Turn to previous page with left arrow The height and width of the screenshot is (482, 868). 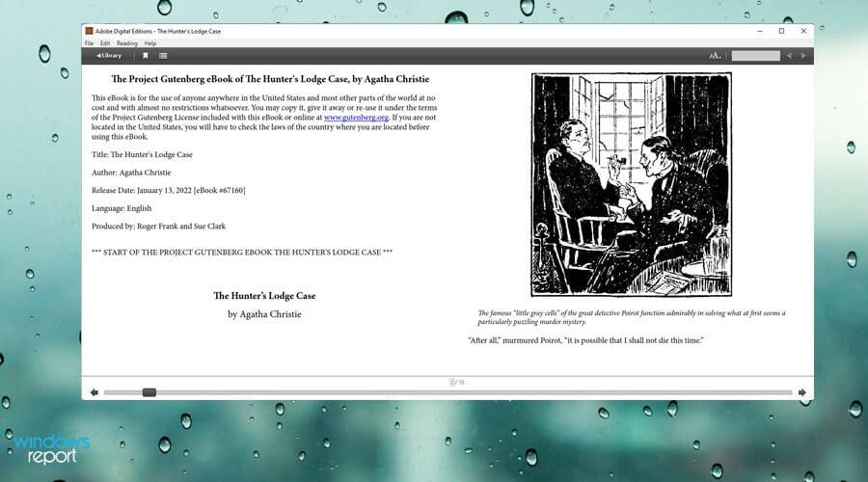(95, 392)
